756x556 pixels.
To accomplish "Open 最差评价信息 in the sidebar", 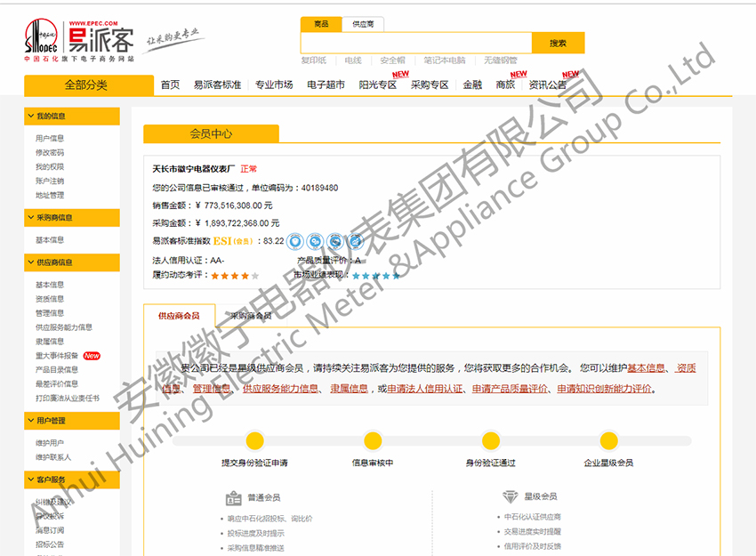I will (57, 384).
